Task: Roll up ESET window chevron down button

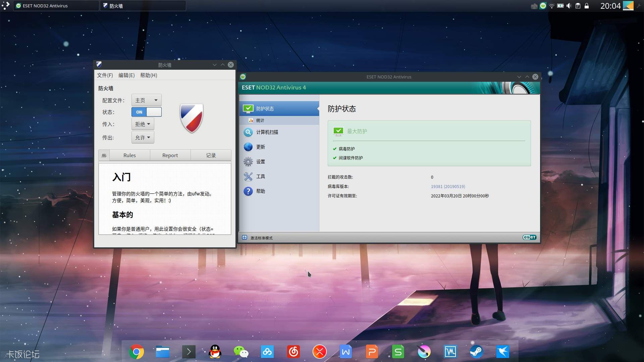Action: coord(519,77)
